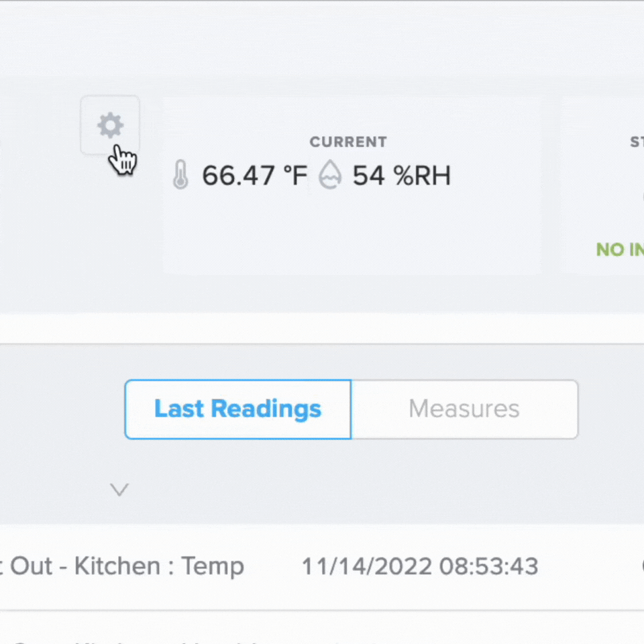
Task: Click the green NO IN status text
Action: [620, 250]
